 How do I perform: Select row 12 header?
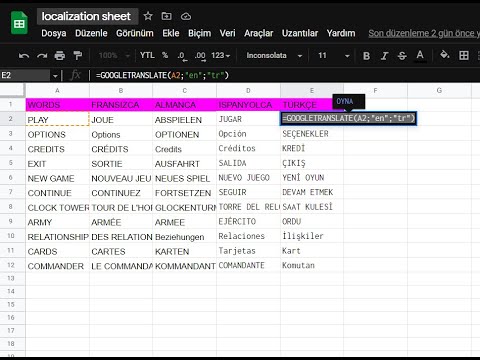coord(11,265)
